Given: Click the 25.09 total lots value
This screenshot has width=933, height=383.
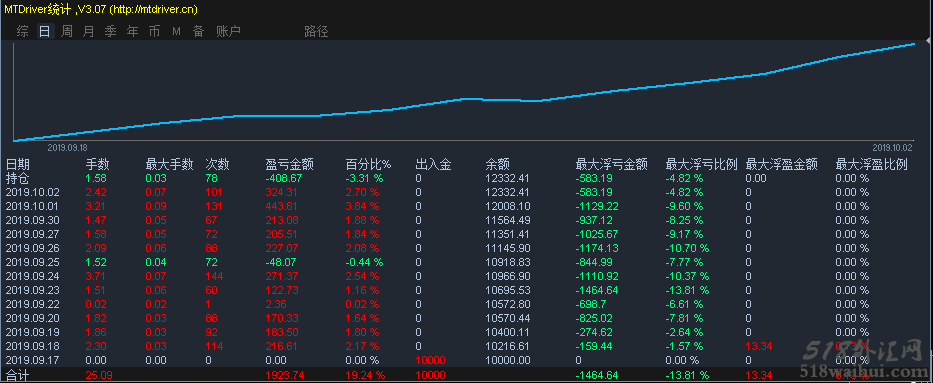Looking at the screenshot, I should [99, 375].
